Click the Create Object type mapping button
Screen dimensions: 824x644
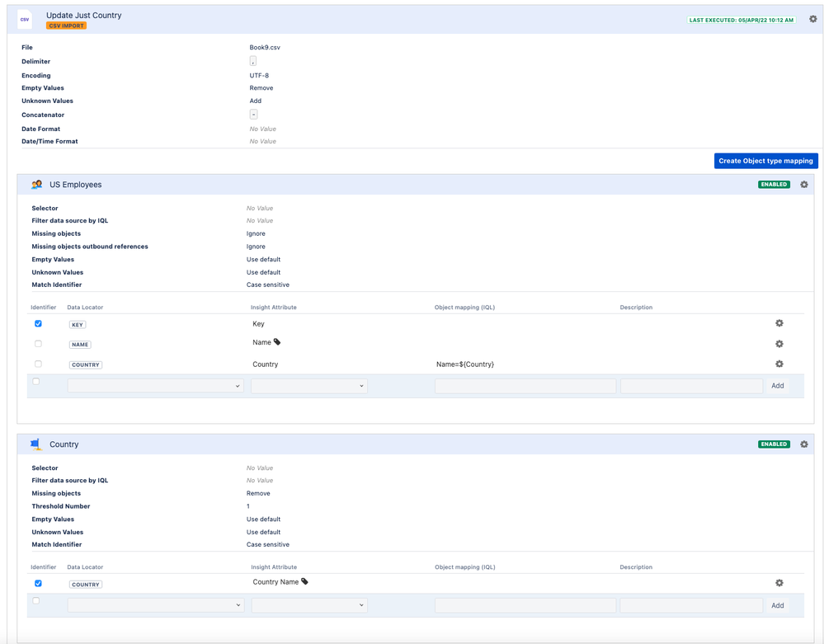pyautogui.click(x=765, y=162)
